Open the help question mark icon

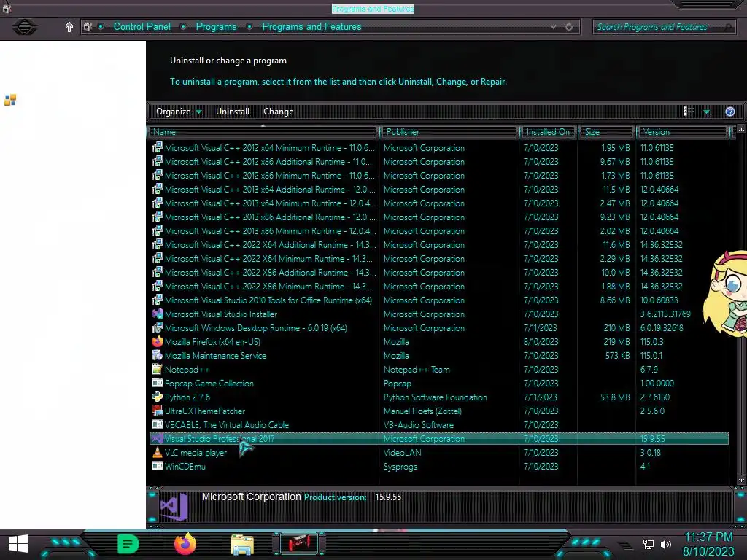[x=729, y=112]
